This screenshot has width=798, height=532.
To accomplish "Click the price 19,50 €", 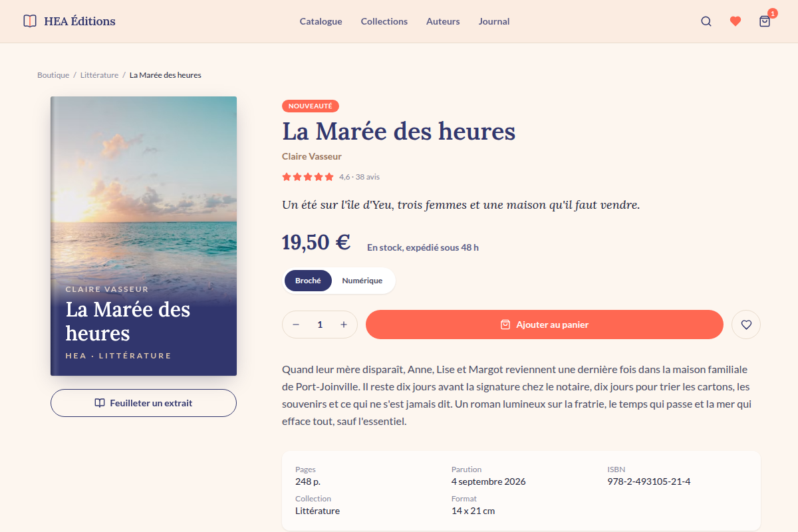I will (x=316, y=242).
